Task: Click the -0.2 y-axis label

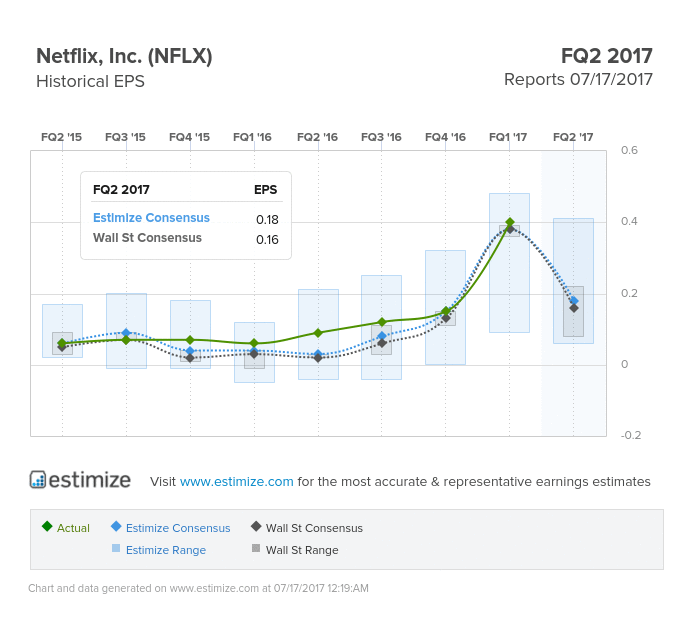Action: pyautogui.click(x=631, y=435)
